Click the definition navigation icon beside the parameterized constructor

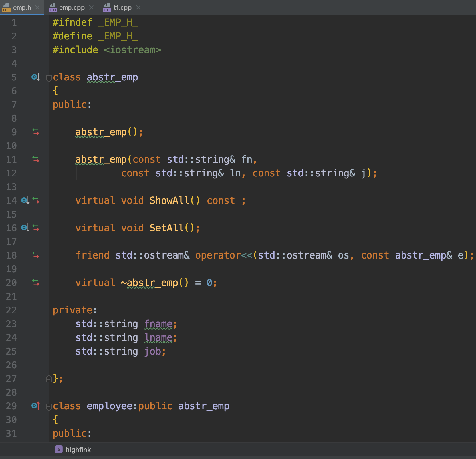(x=36, y=159)
